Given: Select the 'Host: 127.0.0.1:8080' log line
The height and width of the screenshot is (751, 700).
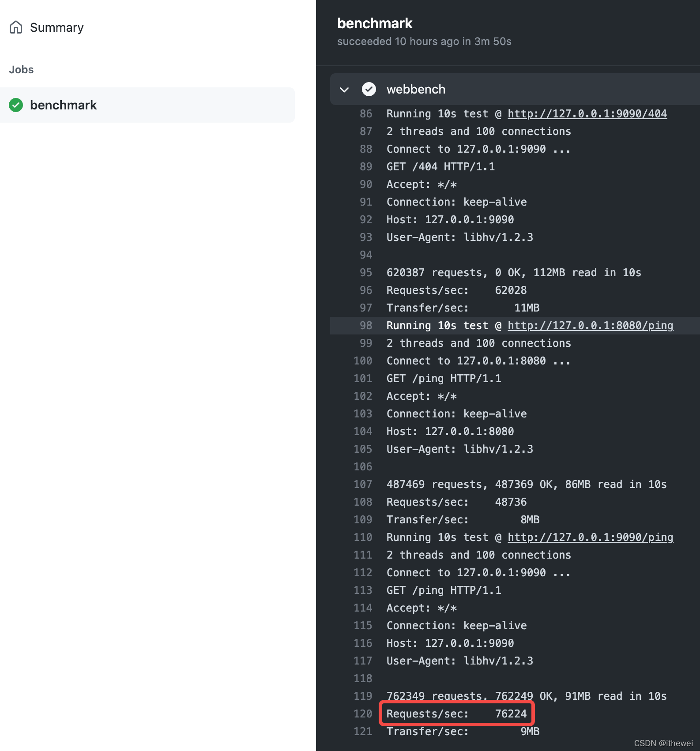Looking at the screenshot, I should tap(450, 432).
